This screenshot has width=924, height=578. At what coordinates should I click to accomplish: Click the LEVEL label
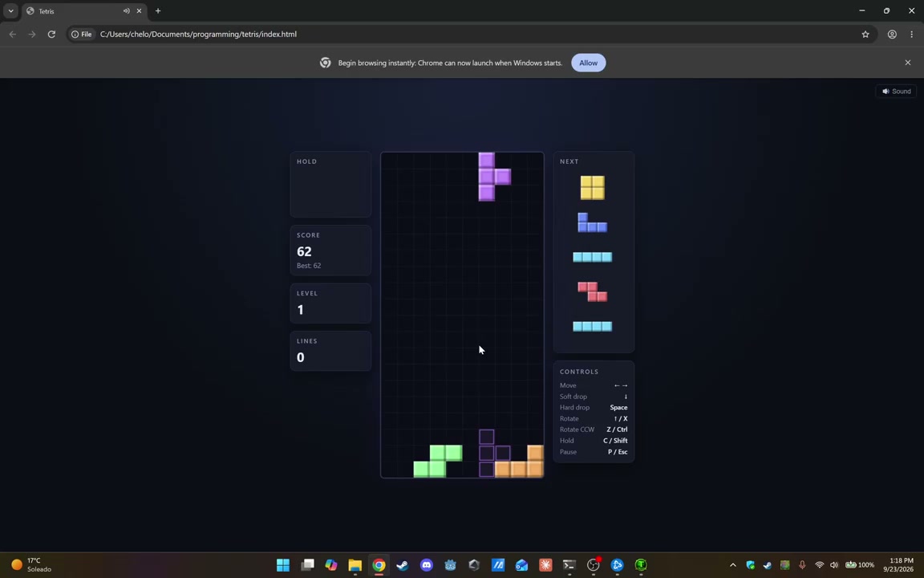(x=307, y=293)
